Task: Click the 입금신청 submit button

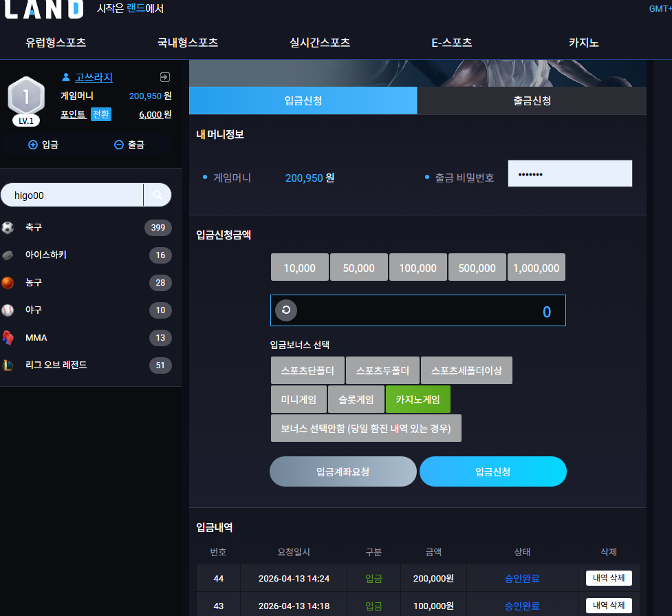Action: pyautogui.click(x=493, y=471)
